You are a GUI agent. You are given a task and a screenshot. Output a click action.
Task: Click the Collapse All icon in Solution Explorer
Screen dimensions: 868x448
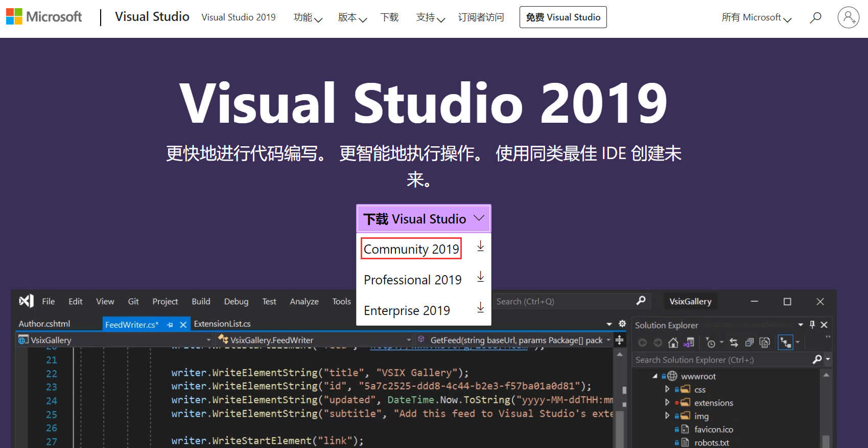[x=749, y=343]
